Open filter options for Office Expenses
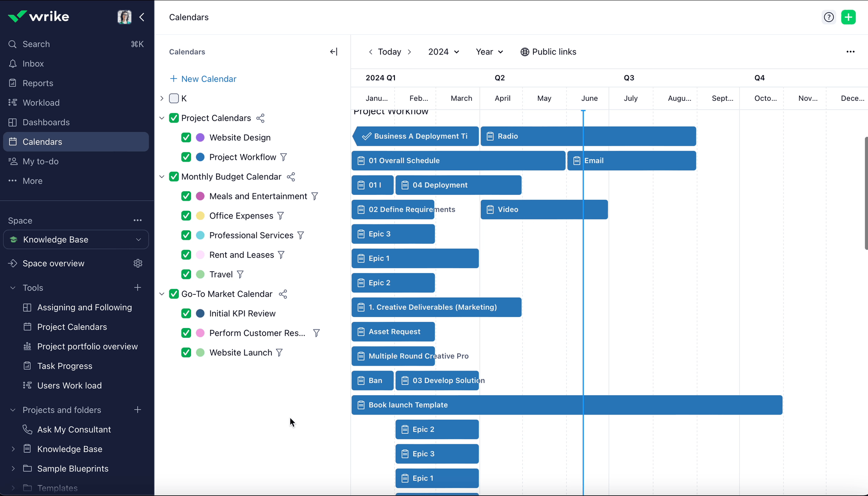The width and height of the screenshot is (868, 496). pos(280,216)
